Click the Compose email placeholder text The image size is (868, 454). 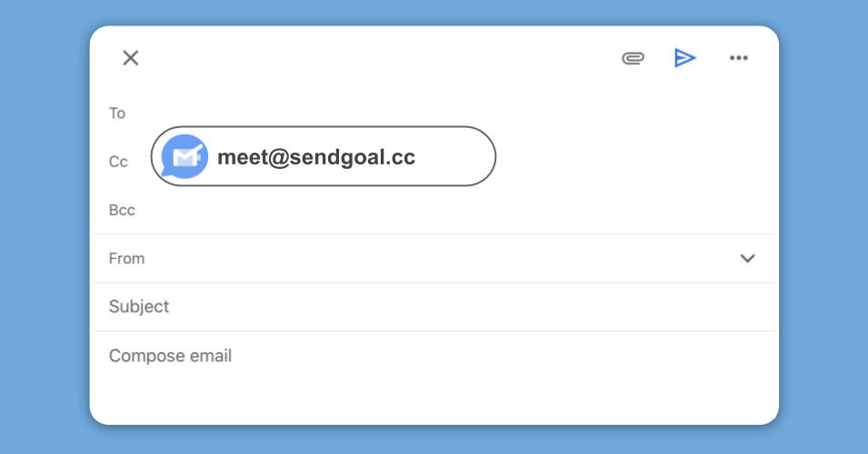[x=170, y=356]
